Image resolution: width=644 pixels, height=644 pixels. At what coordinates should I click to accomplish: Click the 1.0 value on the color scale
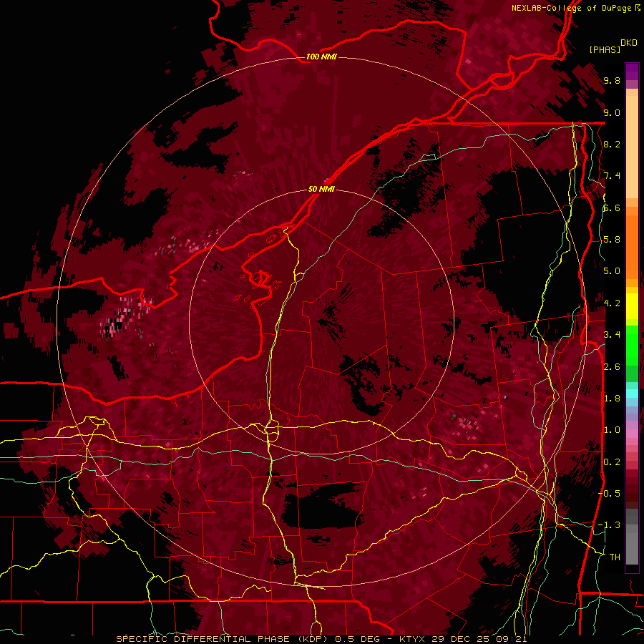pos(612,431)
